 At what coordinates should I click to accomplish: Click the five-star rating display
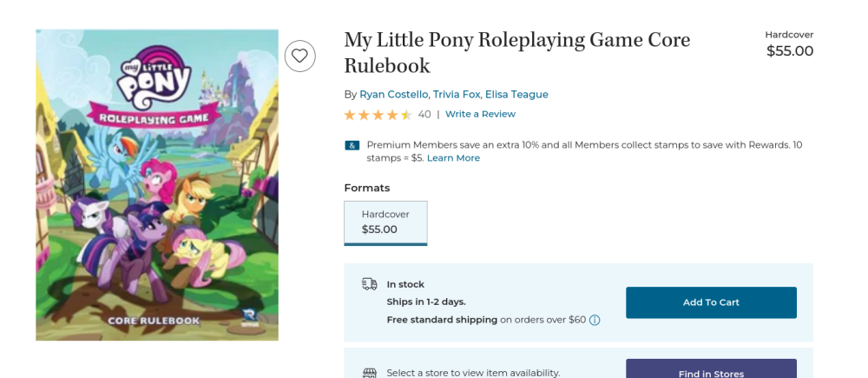click(x=378, y=115)
